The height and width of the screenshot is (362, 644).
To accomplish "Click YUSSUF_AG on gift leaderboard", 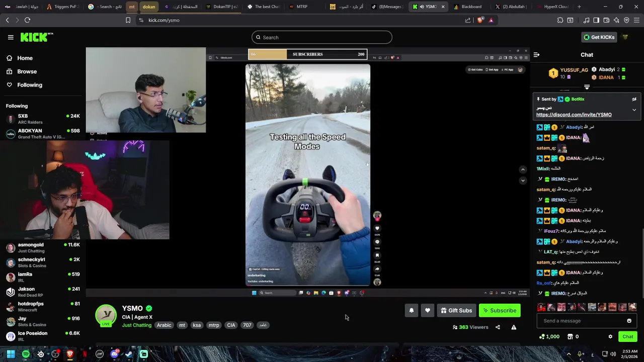I will (574, 70).
